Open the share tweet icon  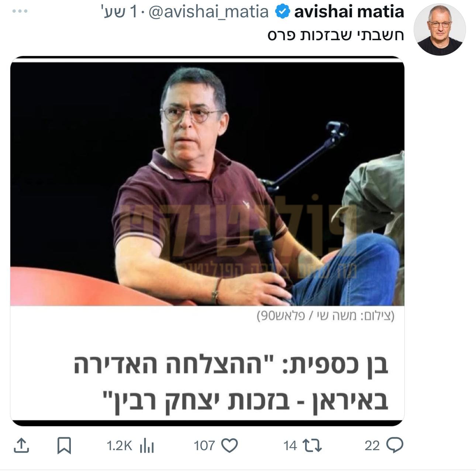click(21, 445)
